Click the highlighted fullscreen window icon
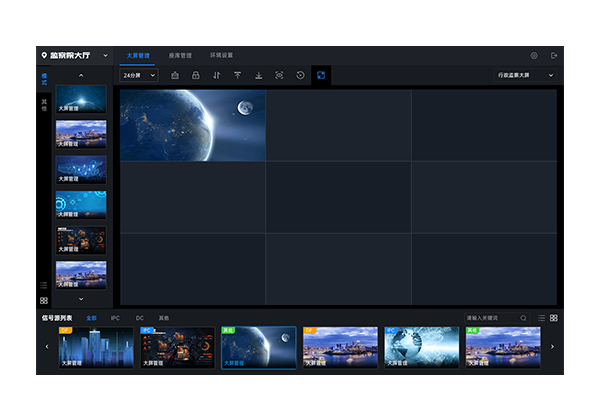Screen dimensions: 600x420 pos(320,75)
